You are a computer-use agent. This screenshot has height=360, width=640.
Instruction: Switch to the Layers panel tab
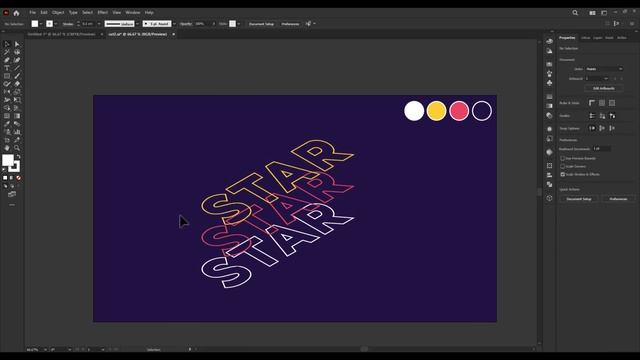click(x=598, y=38)
